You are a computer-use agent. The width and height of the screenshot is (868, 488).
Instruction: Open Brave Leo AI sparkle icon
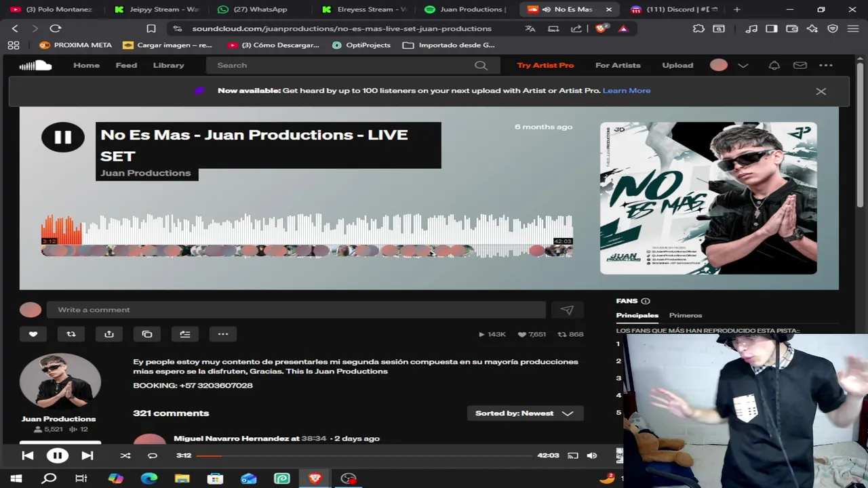812,28
